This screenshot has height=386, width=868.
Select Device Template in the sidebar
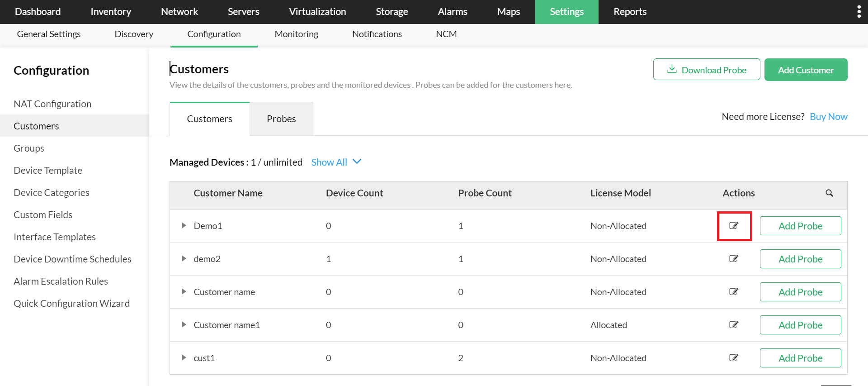pyautogui.click(x=48, y=171)
